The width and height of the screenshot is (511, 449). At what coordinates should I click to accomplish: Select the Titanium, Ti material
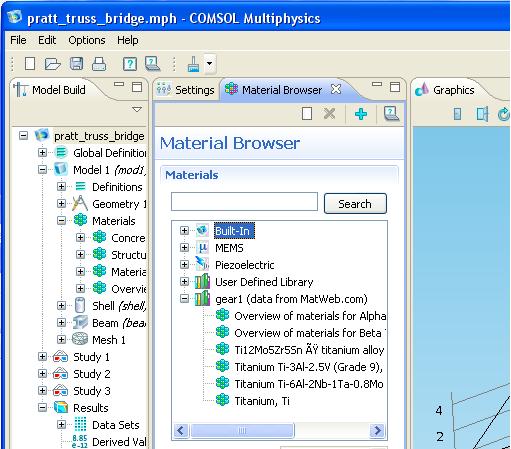tap(262, 401)
